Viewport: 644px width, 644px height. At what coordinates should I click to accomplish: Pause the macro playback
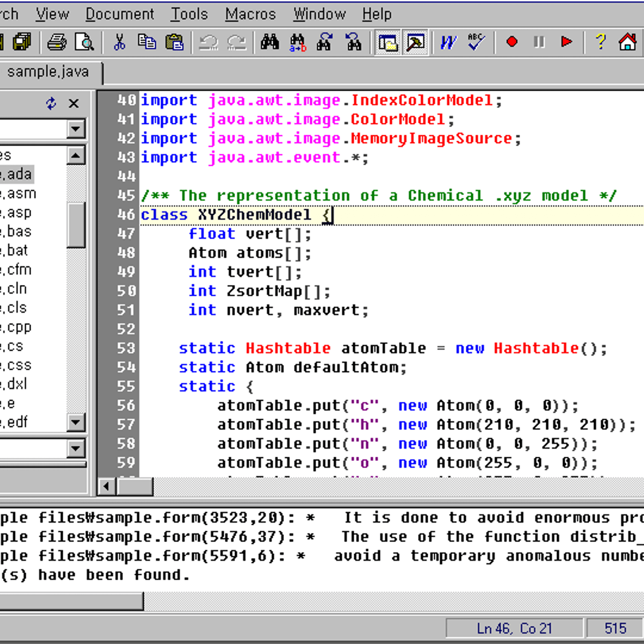tap(538, 42)
